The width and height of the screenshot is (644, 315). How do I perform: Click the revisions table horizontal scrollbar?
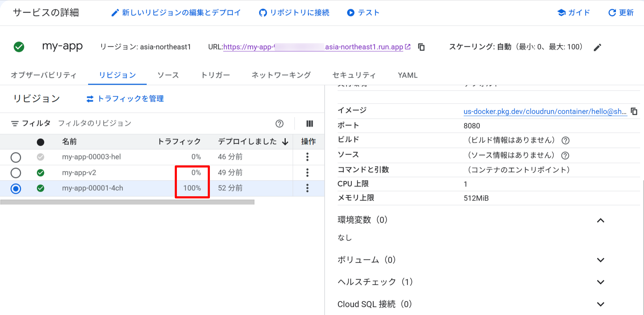pyautogui.click(x=127, y=202)
